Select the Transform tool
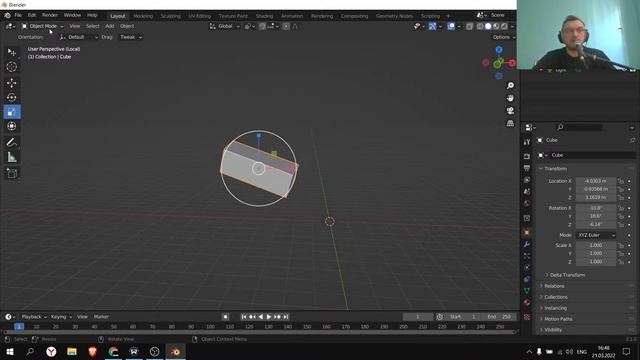 coord(12,126)
